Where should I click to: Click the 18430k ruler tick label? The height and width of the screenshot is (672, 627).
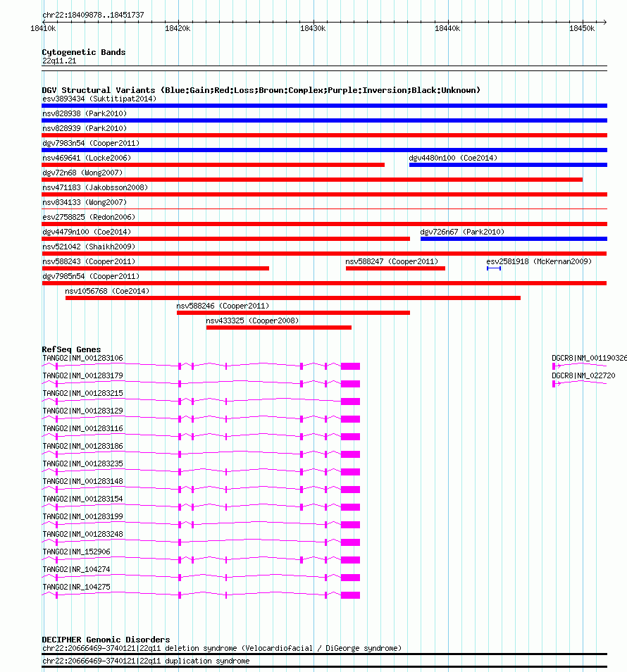coord(313,29)
